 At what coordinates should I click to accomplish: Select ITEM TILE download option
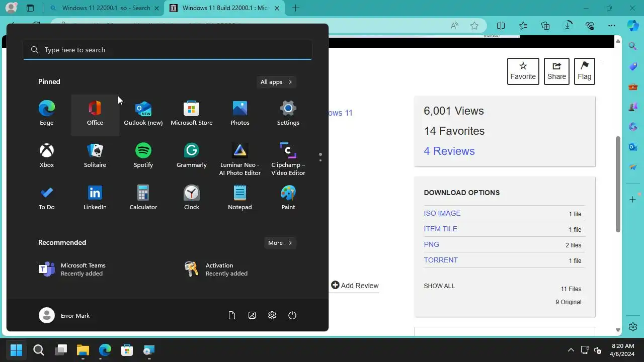(x=441, y=229)
